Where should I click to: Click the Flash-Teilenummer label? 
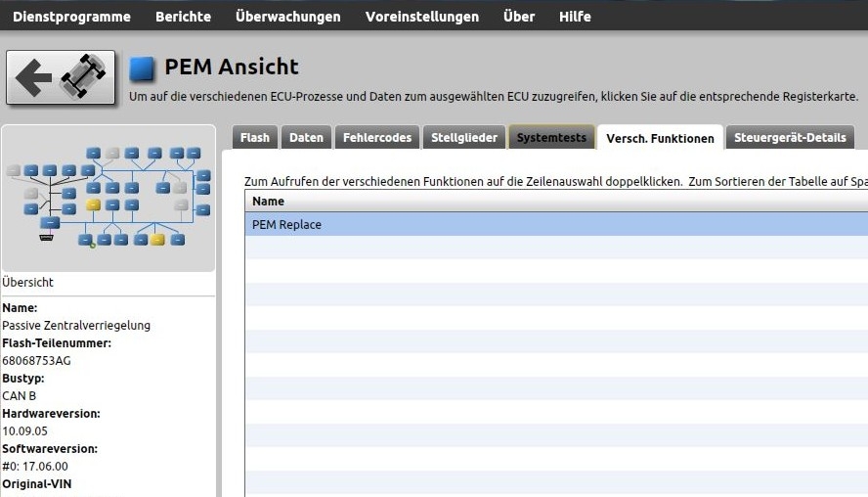coord(57,343)
